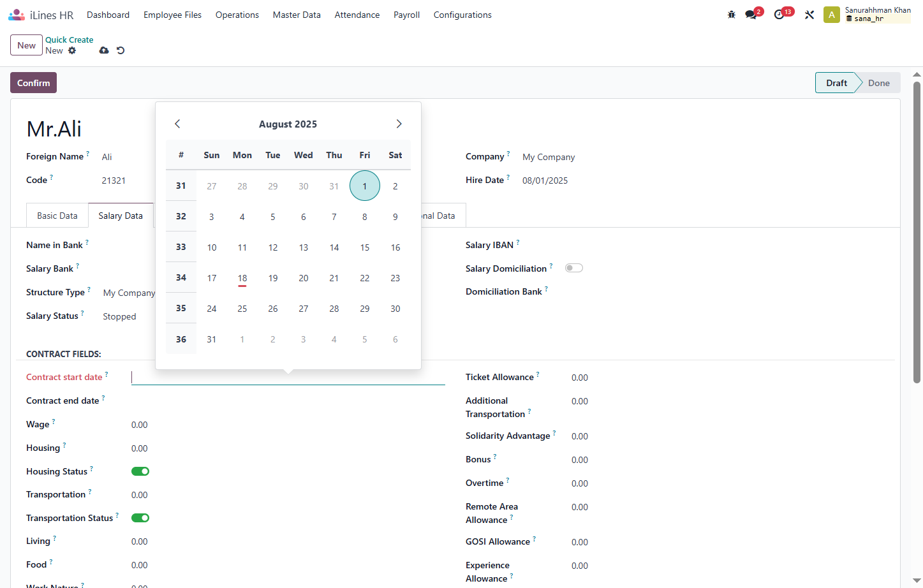Switch to the Basic Data tab
This screenshot has width=923, height=588.
[x=57, y=216]
